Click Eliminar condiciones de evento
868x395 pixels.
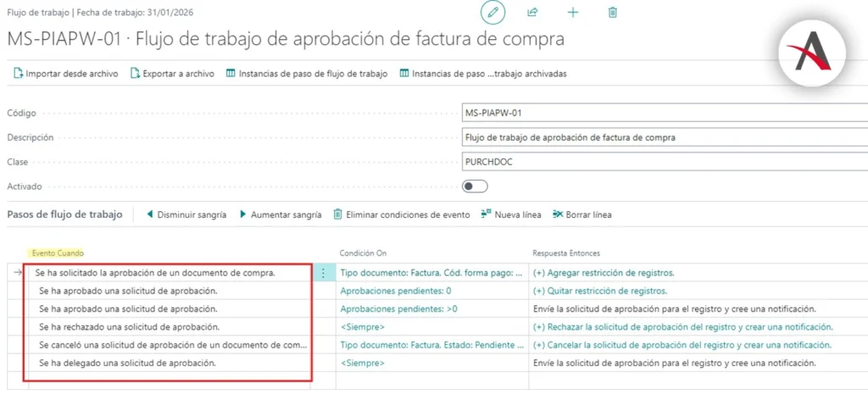(x=401, y=214)
